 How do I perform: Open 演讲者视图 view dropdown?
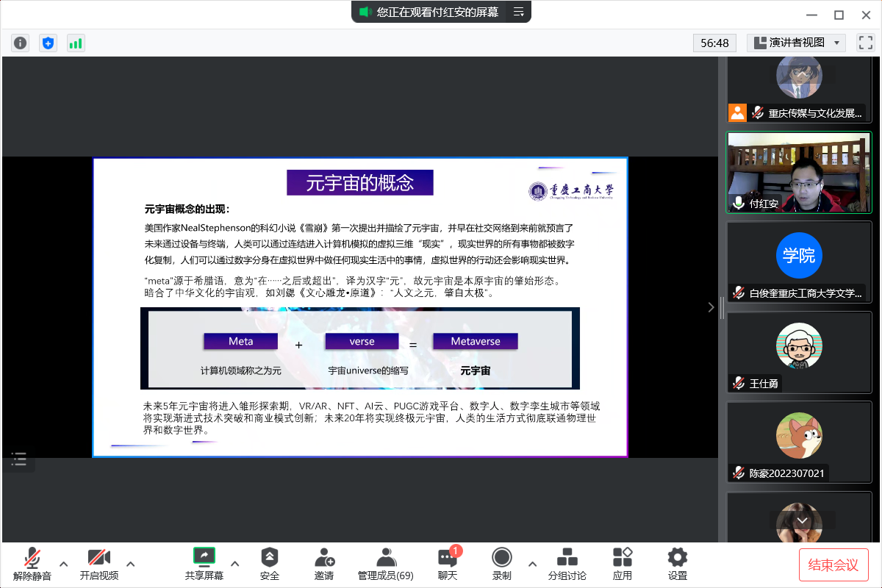click(x=796, y=43)
